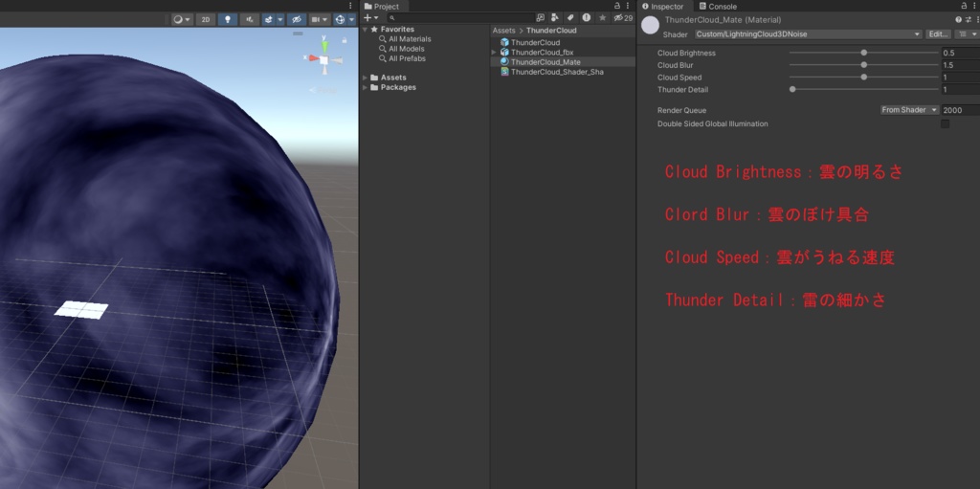
Task: Click the Project panel lock icon
Action: pos(617,6)
